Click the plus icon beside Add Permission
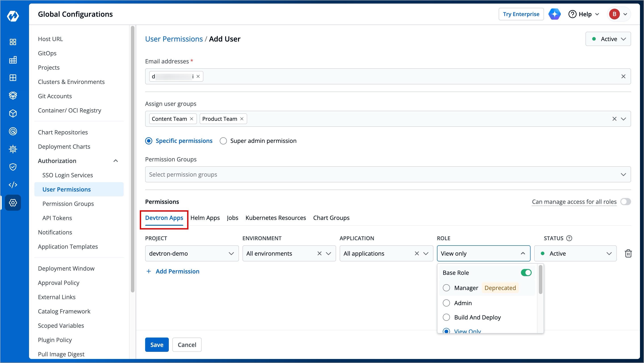 [148, 271]
